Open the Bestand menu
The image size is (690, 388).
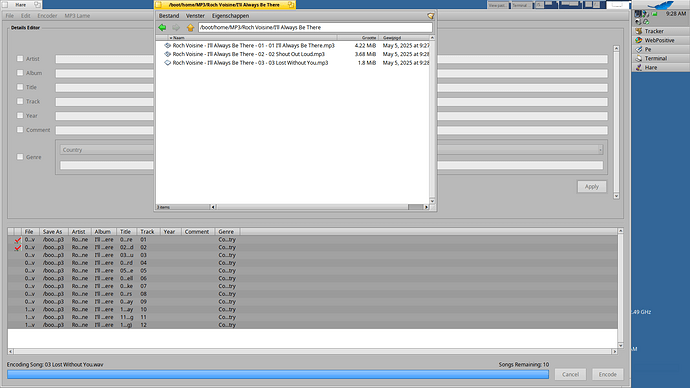(169, 16)
